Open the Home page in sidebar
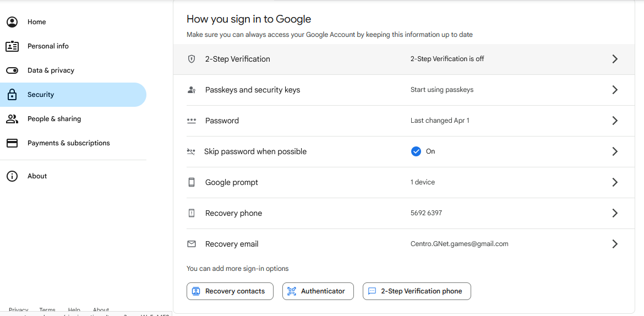This screenshot has height=316, width=644. [36, 22]
